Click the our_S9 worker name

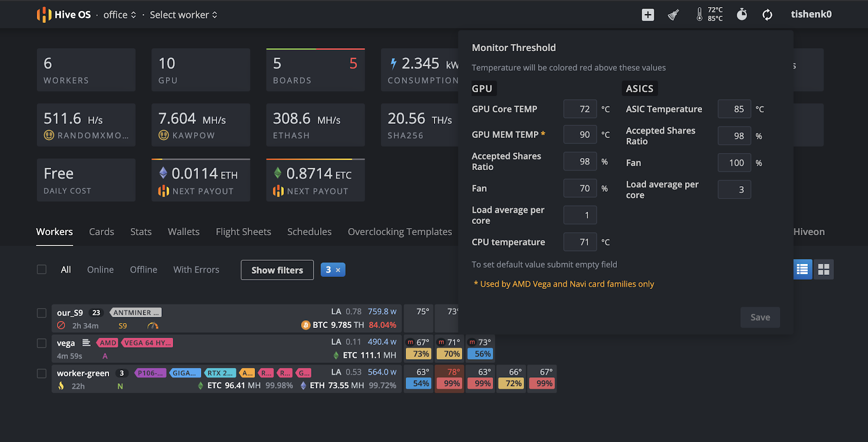tap(70, 313)
